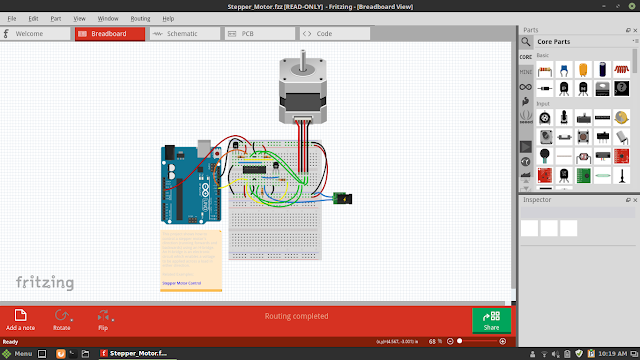Screen dimensions: 640x360
Task: Pick the reed switch part
Action: point(602,176)
